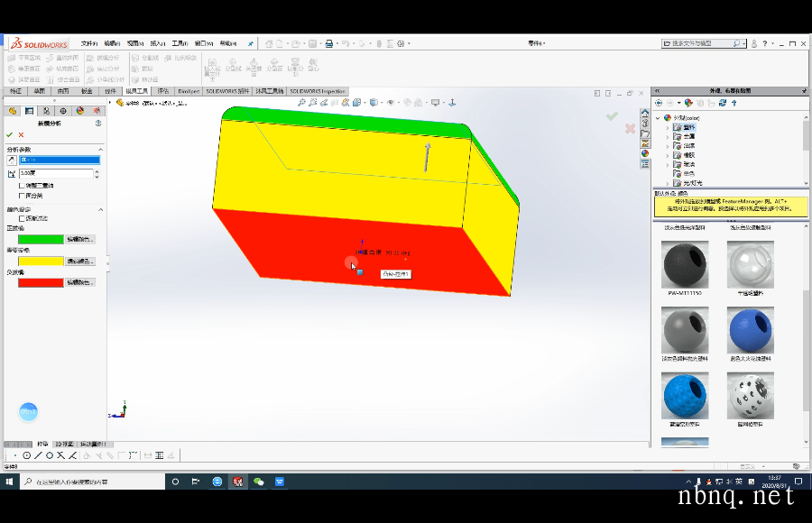Collapse the Appearances(color) root tree node

(x=659, y=118)
